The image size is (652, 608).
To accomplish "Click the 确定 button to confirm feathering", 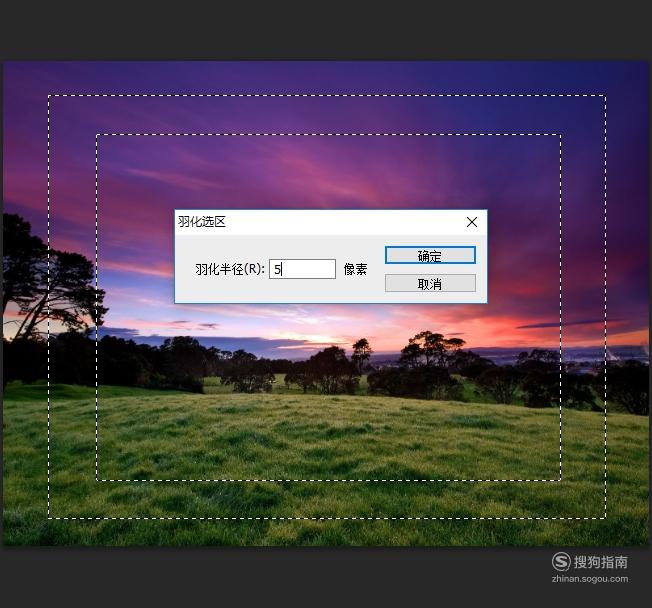I will [430, 255].
